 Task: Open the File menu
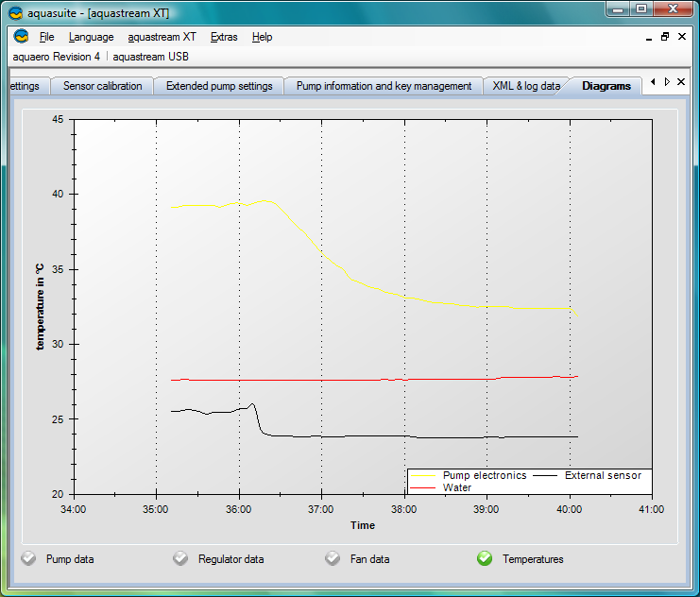pyautogui.click(x=47, y=37)
